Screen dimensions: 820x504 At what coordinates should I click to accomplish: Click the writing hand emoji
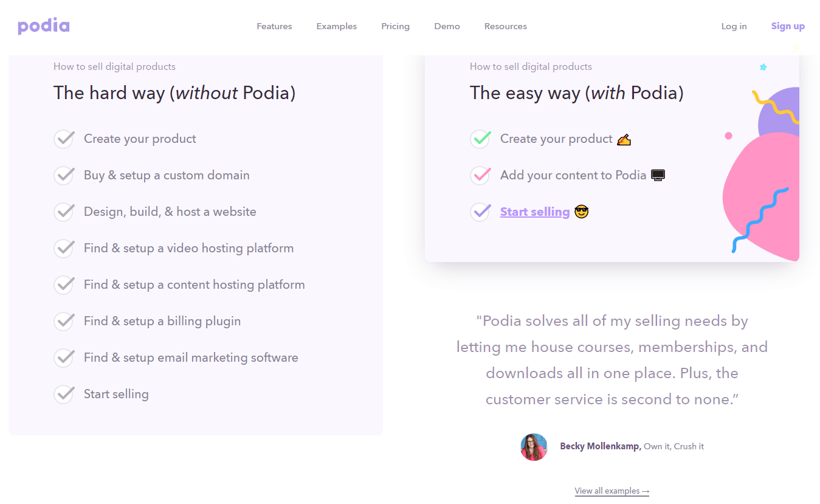click(624, 139)
